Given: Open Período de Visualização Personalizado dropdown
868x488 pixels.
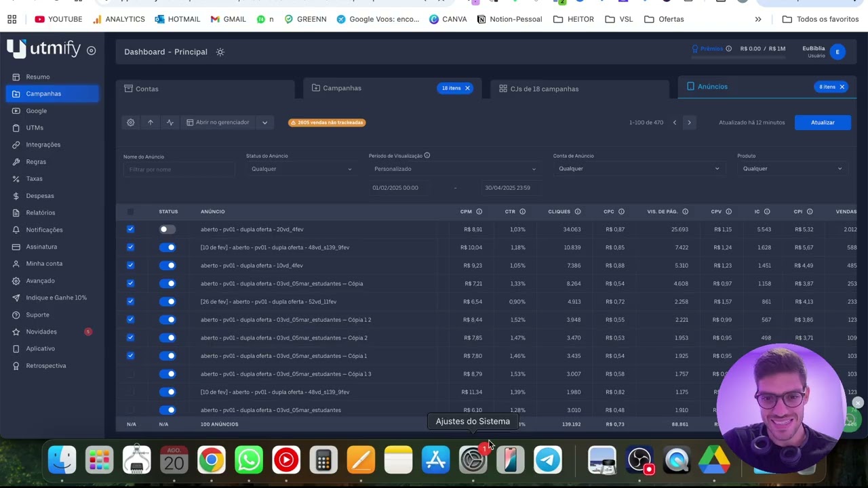Looking at the screenshot, I should 454,169.
